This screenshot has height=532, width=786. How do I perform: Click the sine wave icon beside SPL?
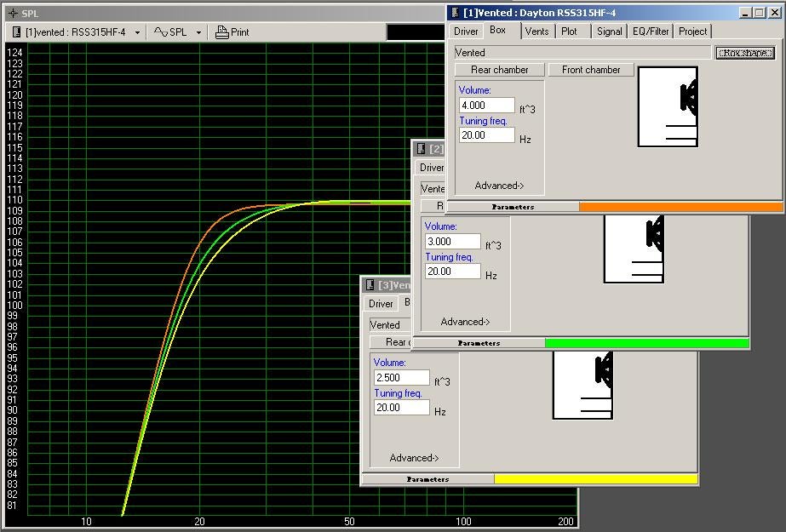coord(160,32)
